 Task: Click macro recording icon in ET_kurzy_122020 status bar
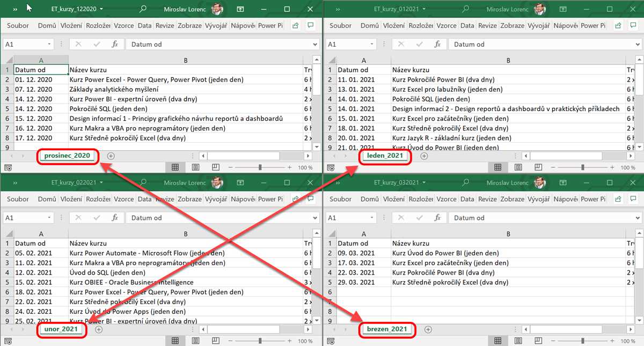tap(8, 167)
